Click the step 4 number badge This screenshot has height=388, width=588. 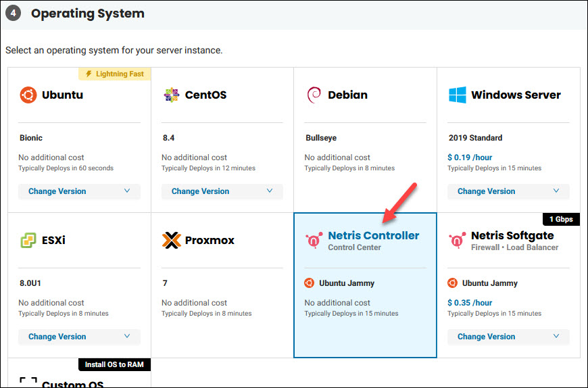point(13,14)
